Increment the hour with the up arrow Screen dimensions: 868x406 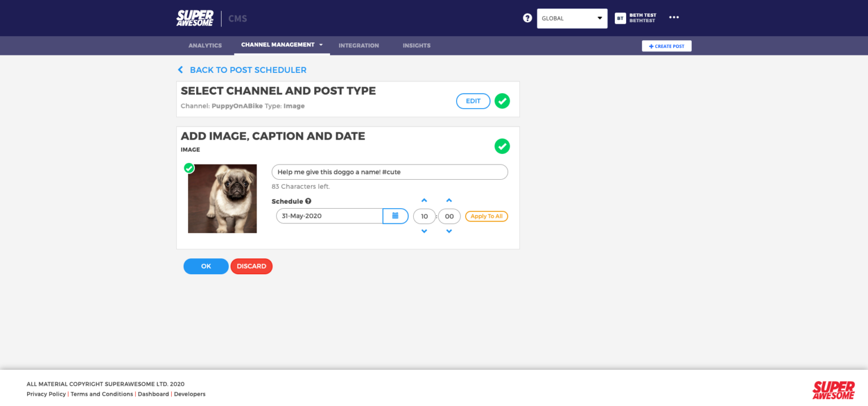coord(424,200)
